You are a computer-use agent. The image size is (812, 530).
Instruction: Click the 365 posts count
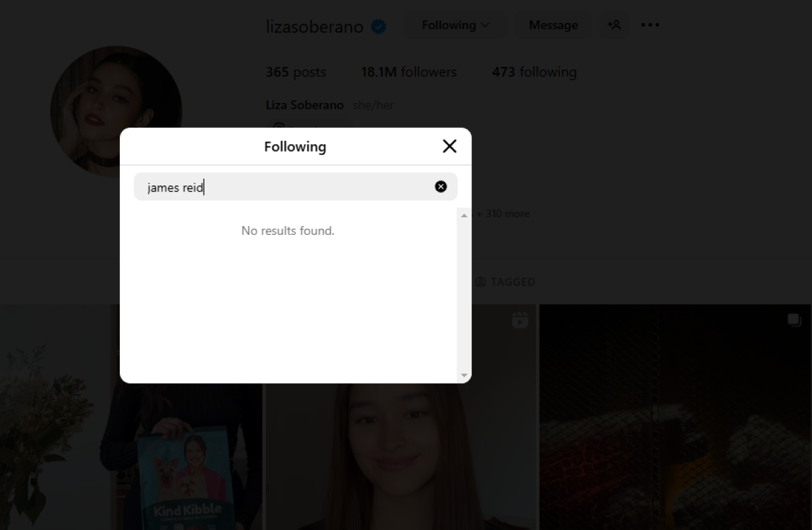tap(296, 72)
